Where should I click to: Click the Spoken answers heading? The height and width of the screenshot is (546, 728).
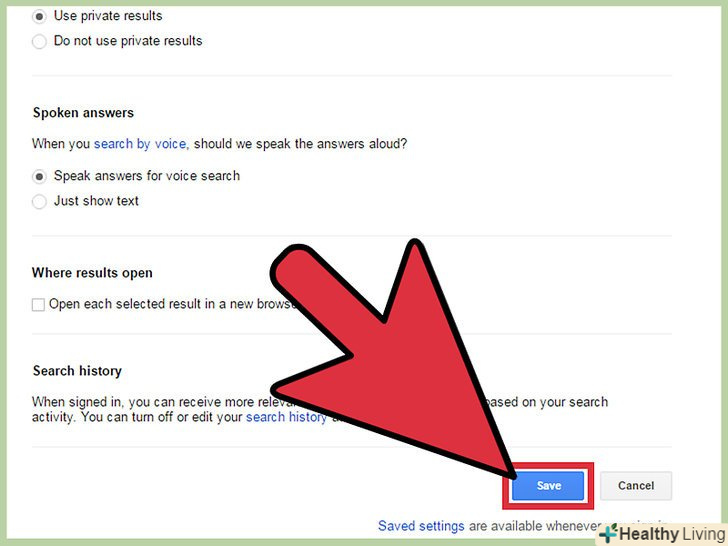[x=84, y=113]
